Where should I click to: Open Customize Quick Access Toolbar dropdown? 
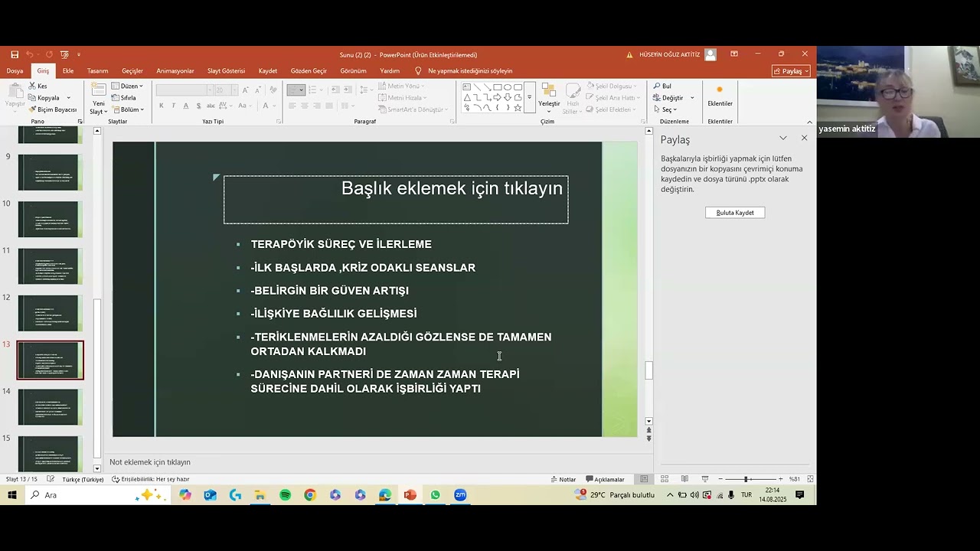79,54
